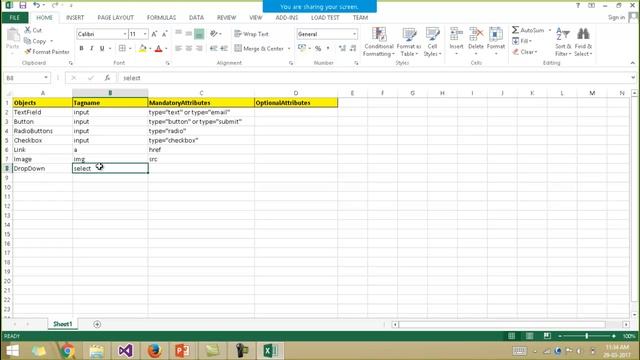Select column C header
640x360 pixels.
201,93
